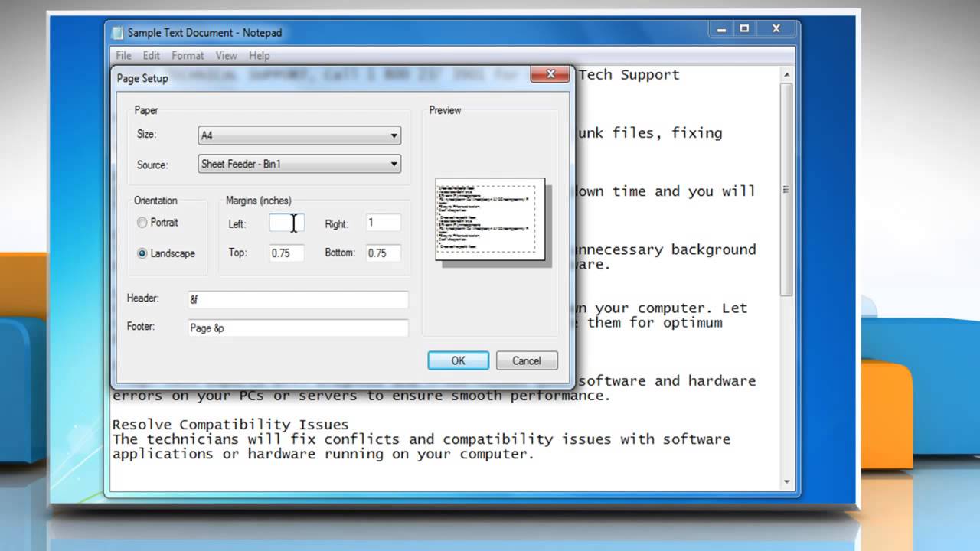The image size is (980, 551).
Task: Close the Notepad window
Action: click(x=776, y=29)
